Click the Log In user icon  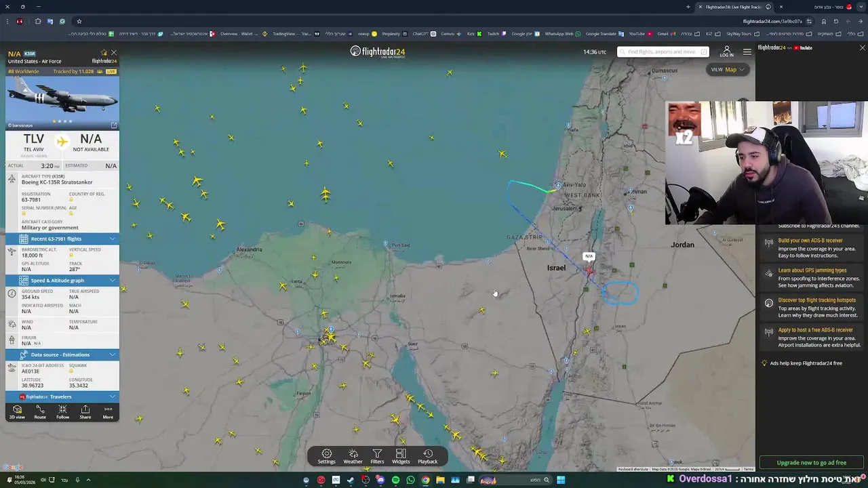[x=726, y=52]
